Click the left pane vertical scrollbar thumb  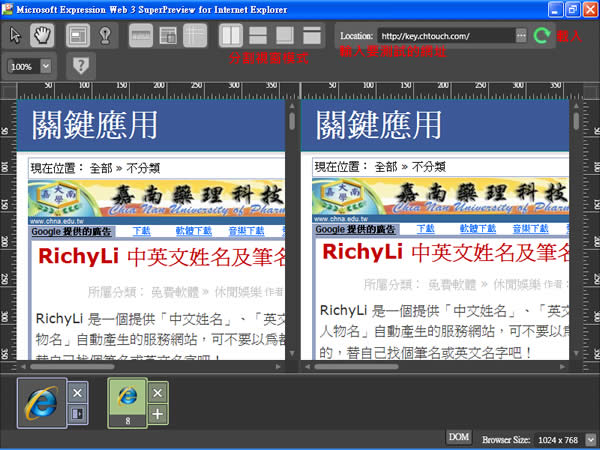(x=292, y=121)
